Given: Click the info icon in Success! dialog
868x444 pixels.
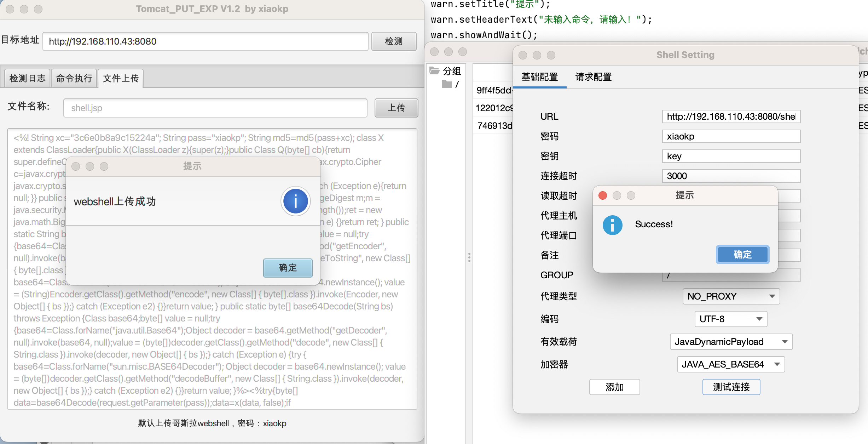Looking at the screenshot, I should click(613, 225).
